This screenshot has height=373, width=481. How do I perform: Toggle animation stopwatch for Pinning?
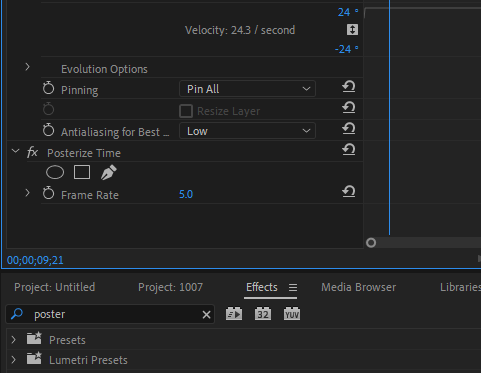coord(48,88)
